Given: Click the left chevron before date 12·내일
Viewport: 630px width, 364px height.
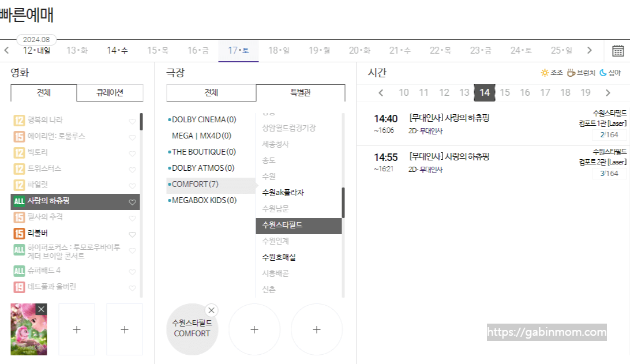Looking at the screenshot, I should tap(6, 50).
